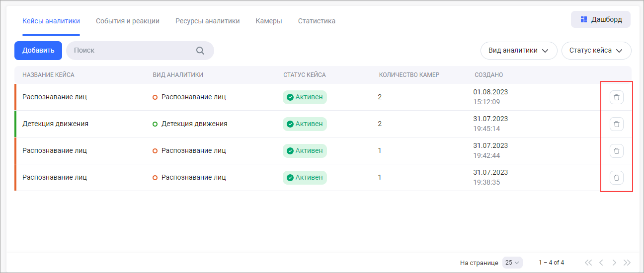Delete the case created at 19:38:35
The height and width of the screenshot is (273, 644).
(x=616, y=178)
